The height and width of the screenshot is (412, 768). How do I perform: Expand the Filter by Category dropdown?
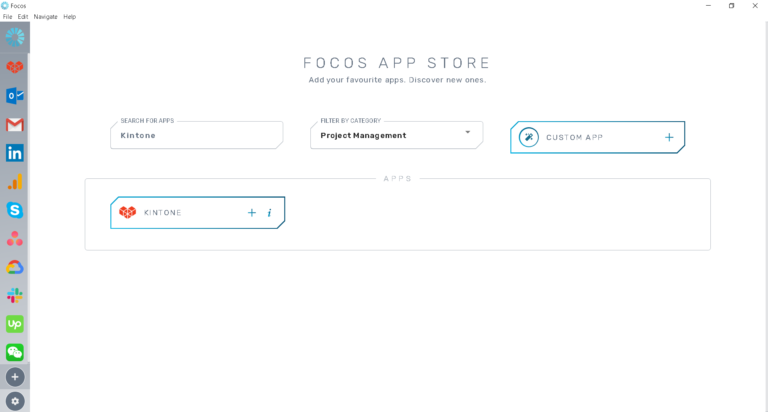click(x=467, y=133)
